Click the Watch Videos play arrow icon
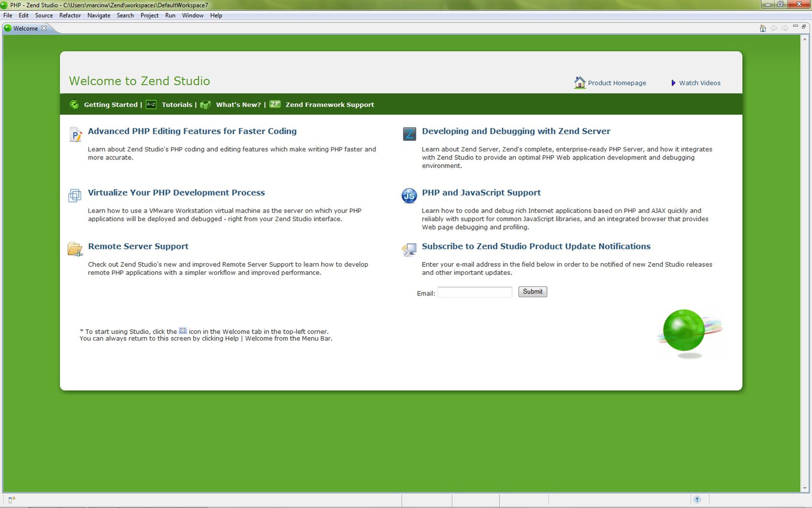The height and width of the screenshot is (508, 812). tap(673, 83)
